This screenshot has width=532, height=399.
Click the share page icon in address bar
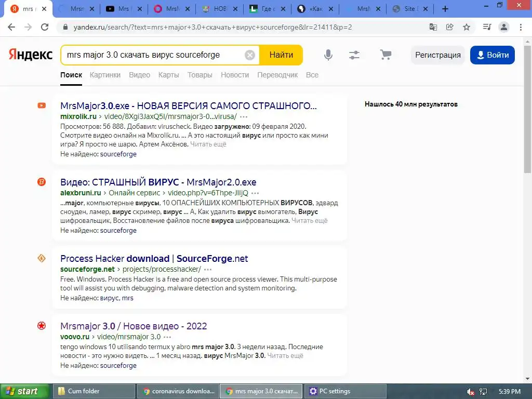click(449, 27)
